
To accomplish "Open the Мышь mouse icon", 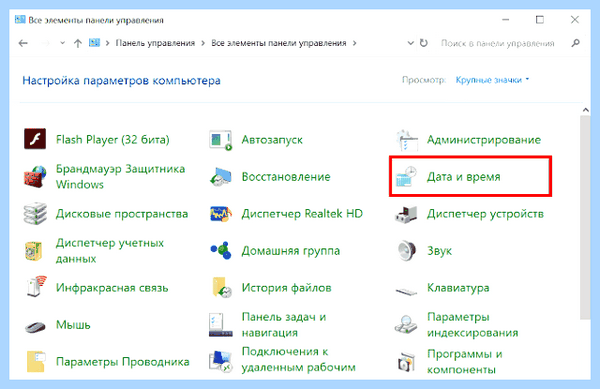I will (x=35, y=327).
